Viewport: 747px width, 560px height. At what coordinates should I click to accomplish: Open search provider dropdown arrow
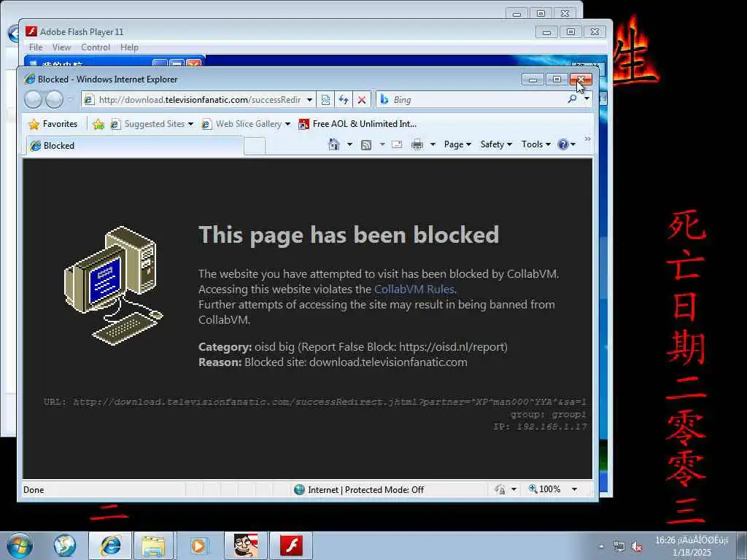587,98
